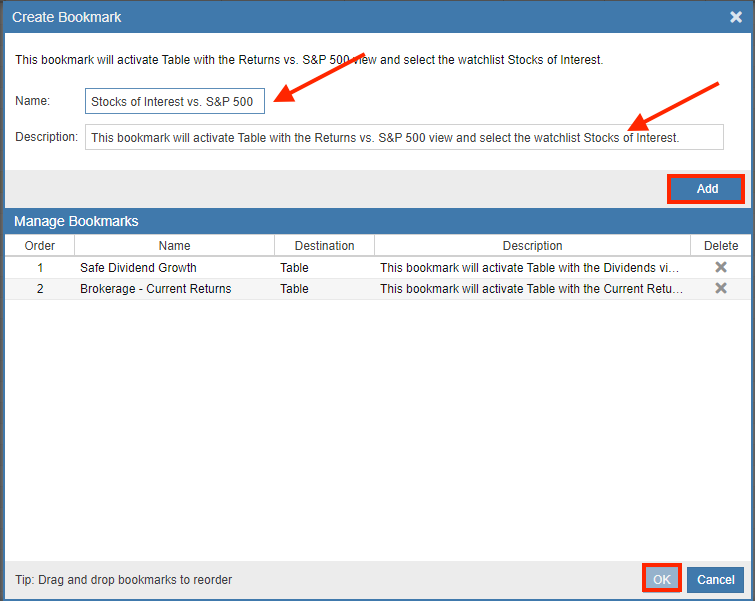Focus the bookmark Description input field
This screenshot has width=755, height=601.
(404, 137)
